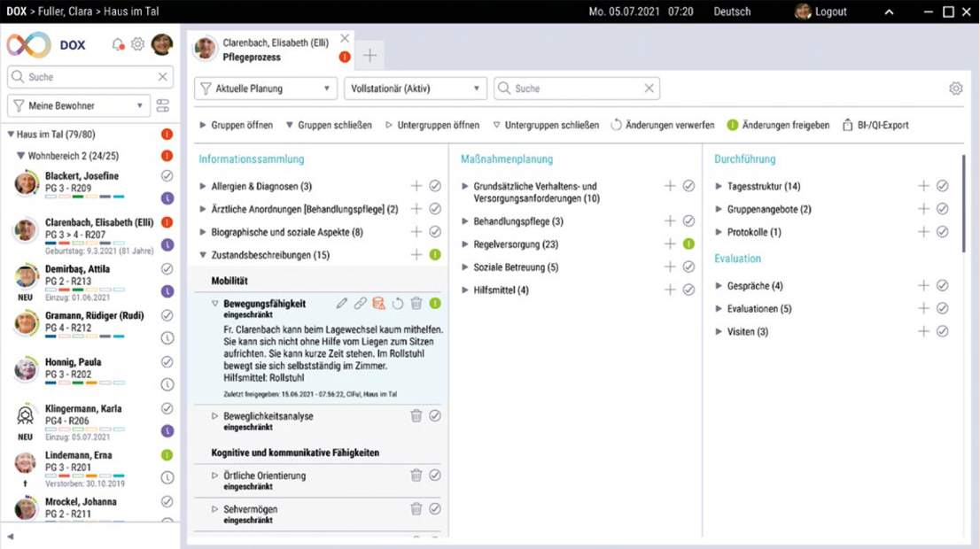Select the Clarenbach, Elisabeth Pflegeprozess tab
980x549 pixels.
click(266, 50)
